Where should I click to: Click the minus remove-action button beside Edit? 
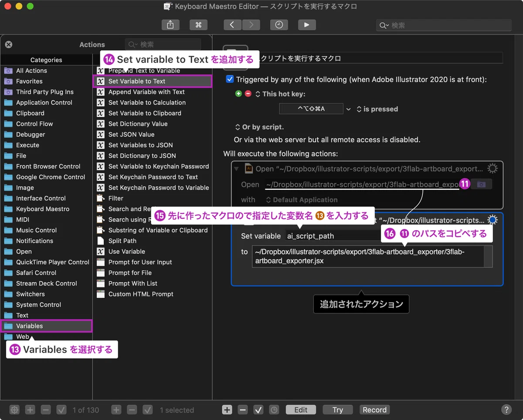[x=243, y=410]
